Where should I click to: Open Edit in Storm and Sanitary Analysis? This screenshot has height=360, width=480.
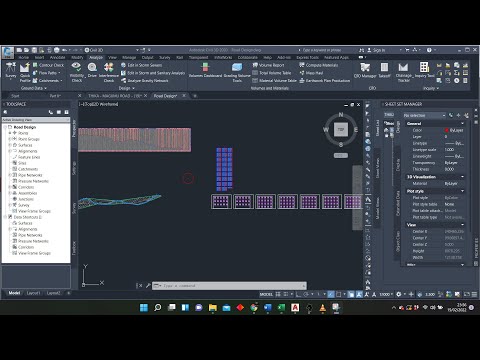tap(153, 73)
